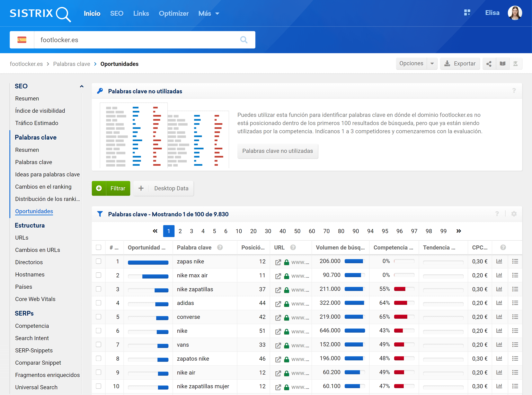Click the help icon next to URL column
The width and height of the screenshot is (532, 395).
pos(293,247)
